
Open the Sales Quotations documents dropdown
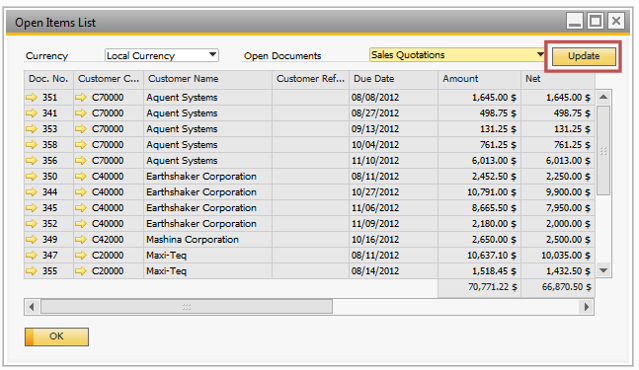(458, 55)
